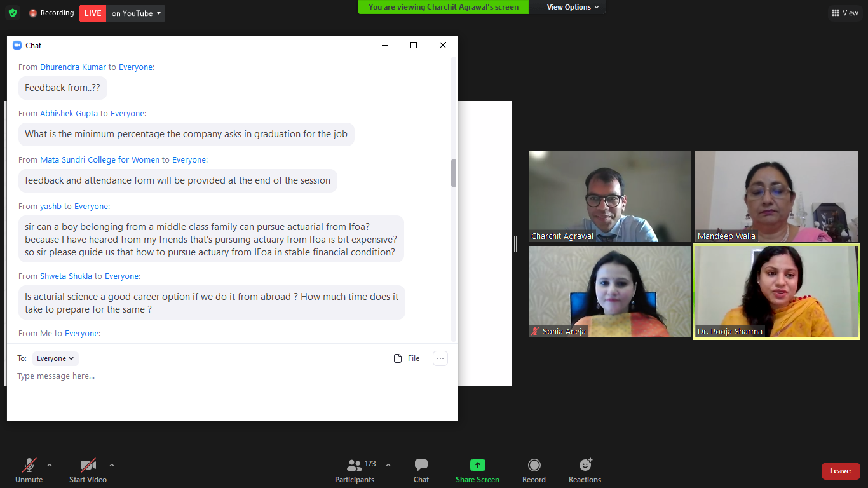Screen dimensions: 868x488
Task: Click the Chat icon in toolbar
Action: point(421,466)
